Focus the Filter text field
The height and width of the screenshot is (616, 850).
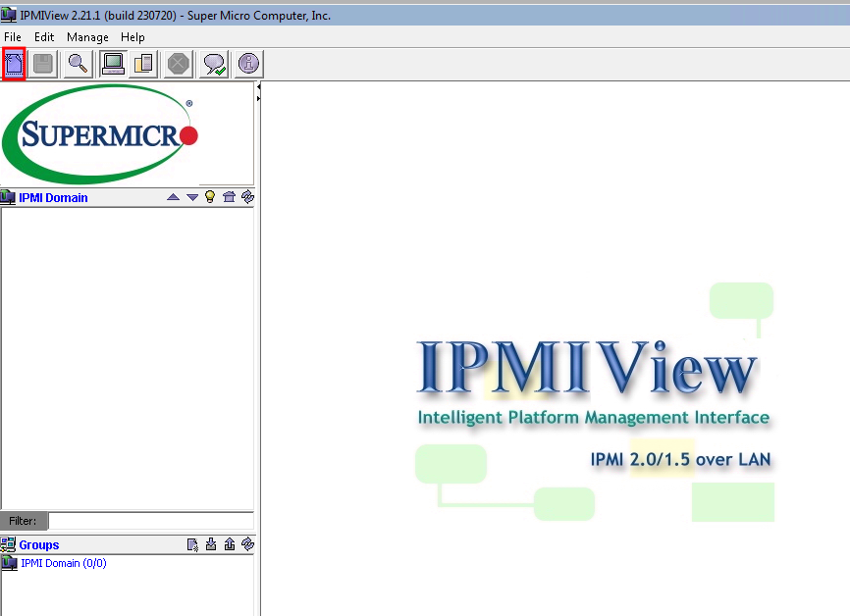[151, 521]
